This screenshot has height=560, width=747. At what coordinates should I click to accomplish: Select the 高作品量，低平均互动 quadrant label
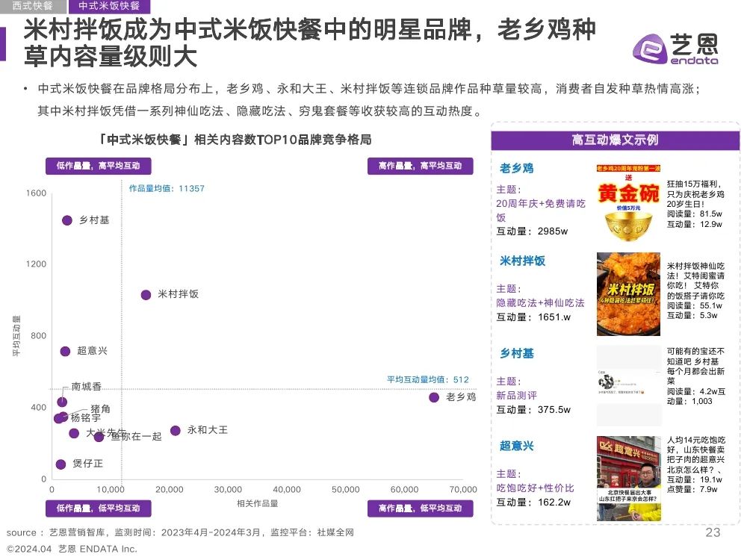420,508
